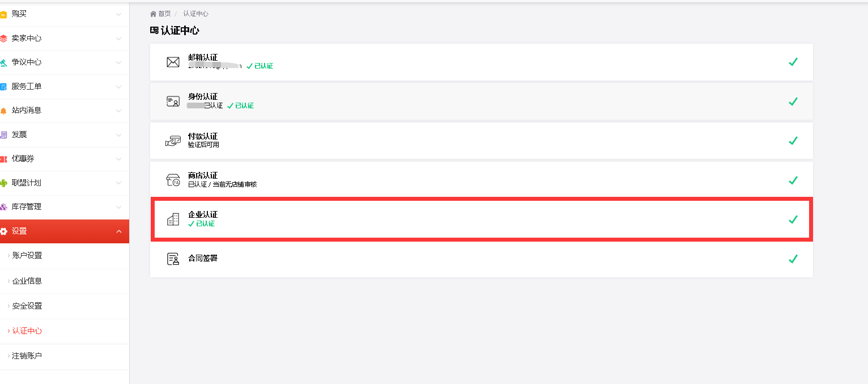This screenshot has height=384, width=868.
Task: Click the green checkmark on 付款认证 row
Action: point(793,141)
